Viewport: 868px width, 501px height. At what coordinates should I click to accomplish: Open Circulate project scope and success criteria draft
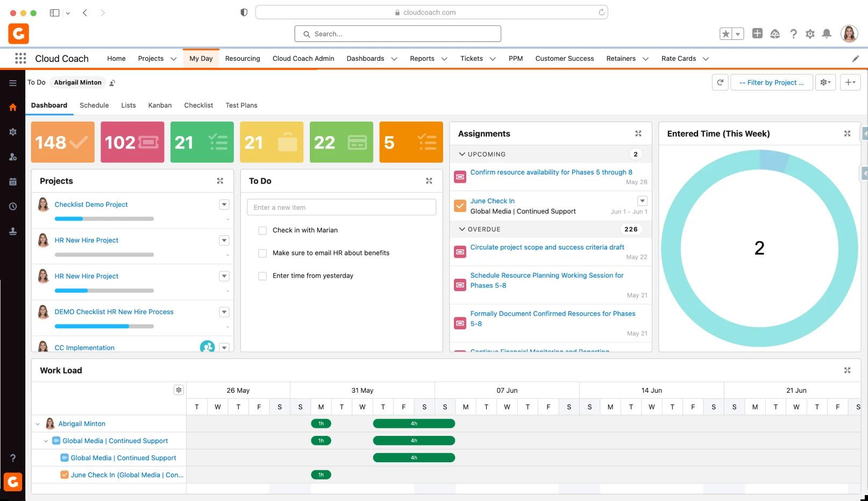[x=547, y=247]
